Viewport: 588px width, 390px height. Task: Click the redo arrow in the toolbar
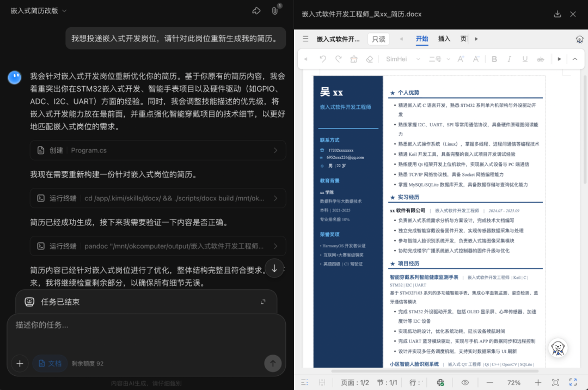338,59
